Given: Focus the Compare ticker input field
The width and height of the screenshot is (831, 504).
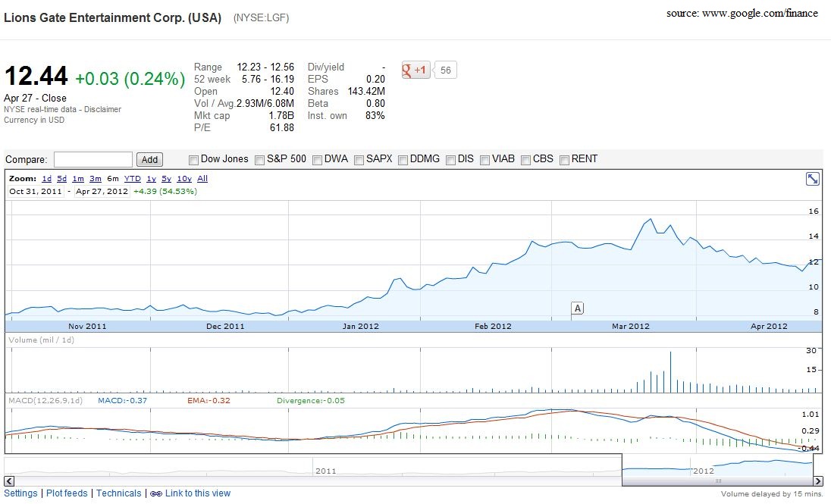Looking at the screenshot, I should point(93,159).
